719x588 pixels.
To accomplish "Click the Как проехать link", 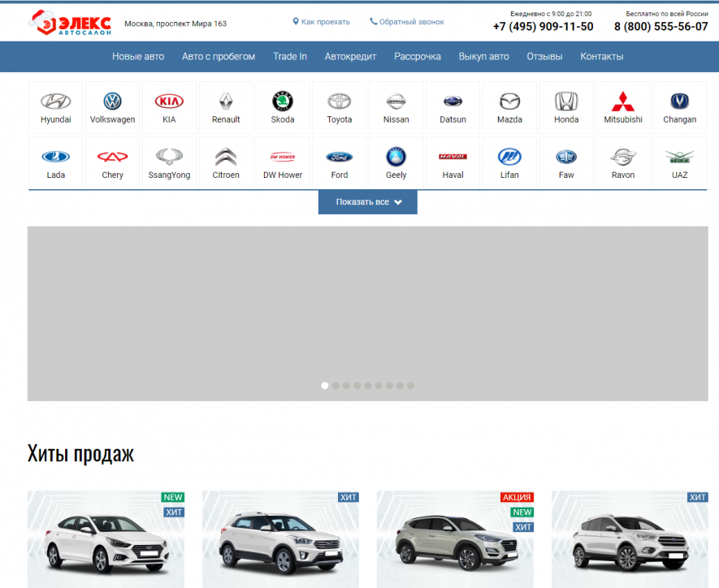I will tap(322, 22).
